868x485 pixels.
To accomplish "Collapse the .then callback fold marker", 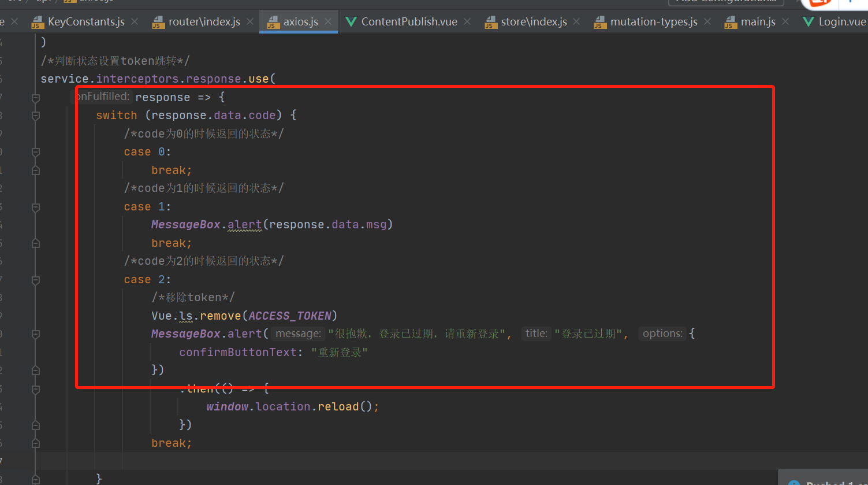I will (x=36, y=389).
